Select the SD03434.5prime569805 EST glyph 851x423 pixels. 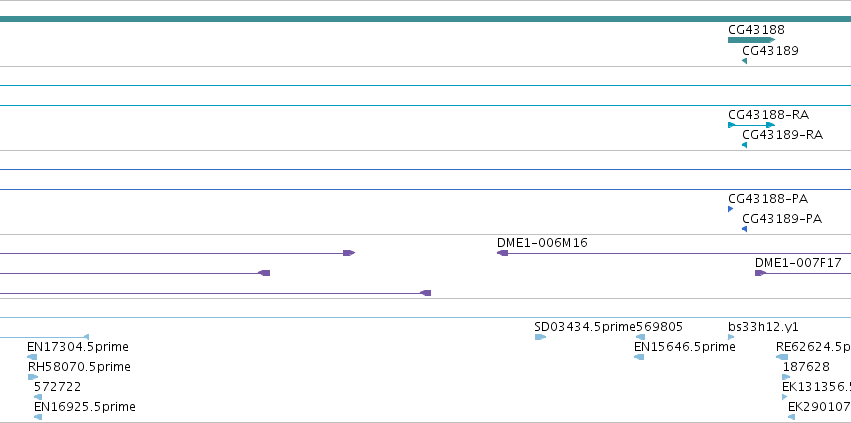point(540,337)
